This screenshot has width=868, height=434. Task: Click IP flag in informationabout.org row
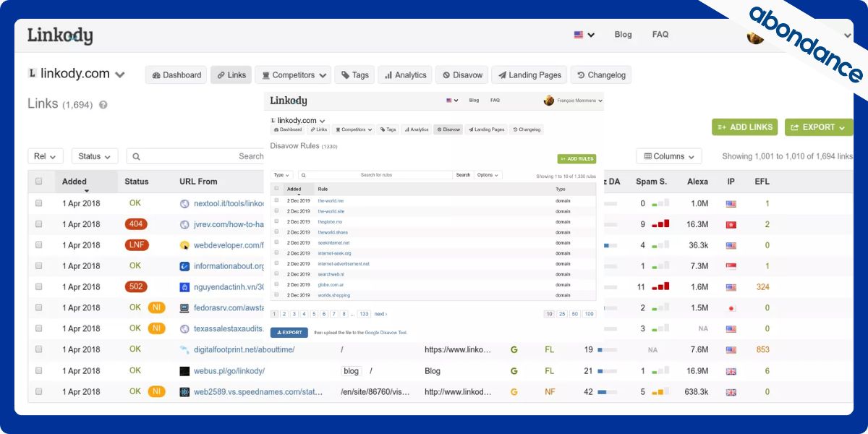click(x=731, y=267)
